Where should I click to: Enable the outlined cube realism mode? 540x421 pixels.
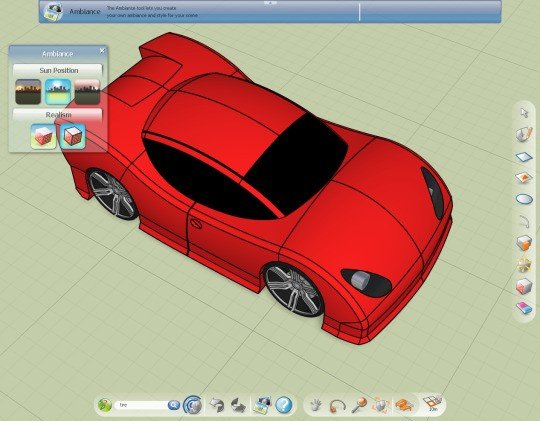[x=73, y=136]
